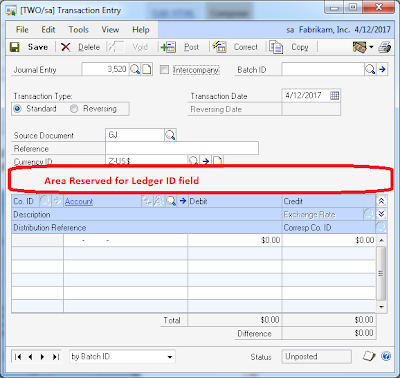Click the Copy toolbar button

(x=289, y=47)
